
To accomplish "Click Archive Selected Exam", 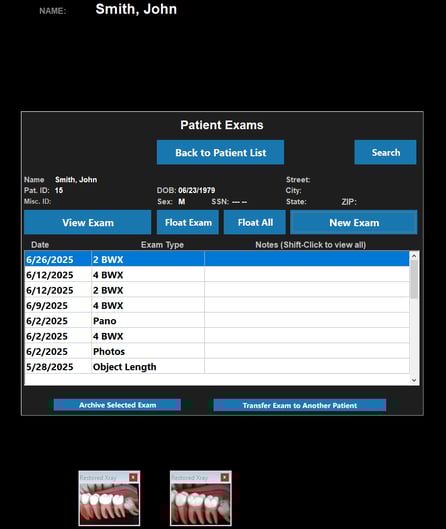I will [x=117, y=405].
